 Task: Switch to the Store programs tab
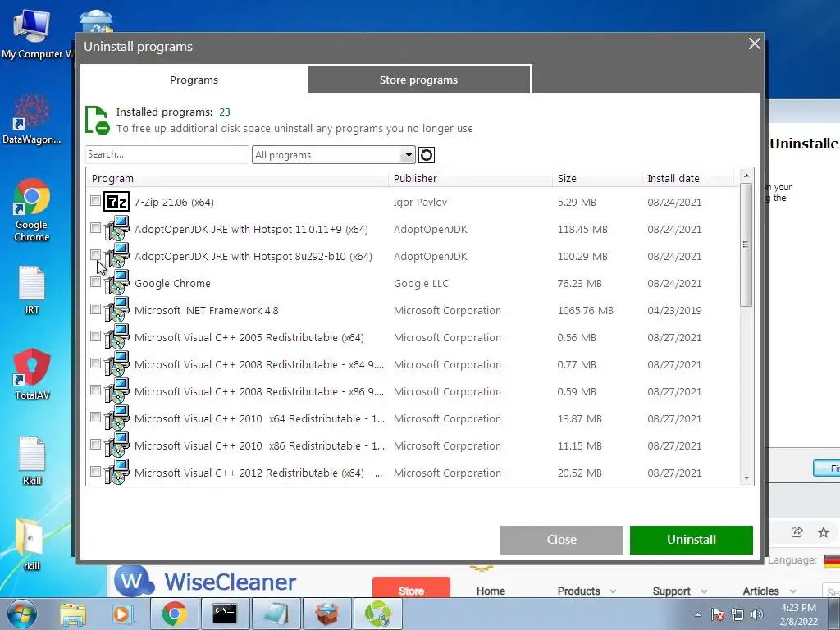(x=419, y=80)
